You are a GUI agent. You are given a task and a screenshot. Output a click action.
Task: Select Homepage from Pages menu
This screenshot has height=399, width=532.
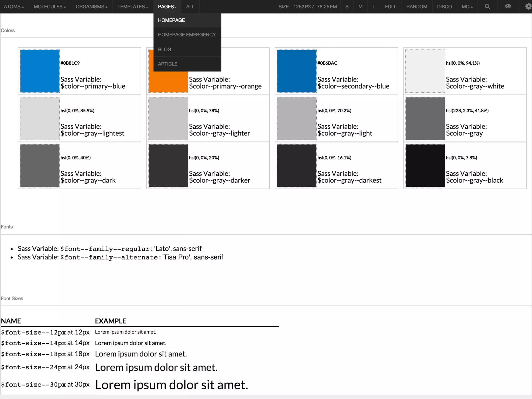[171, 20]
